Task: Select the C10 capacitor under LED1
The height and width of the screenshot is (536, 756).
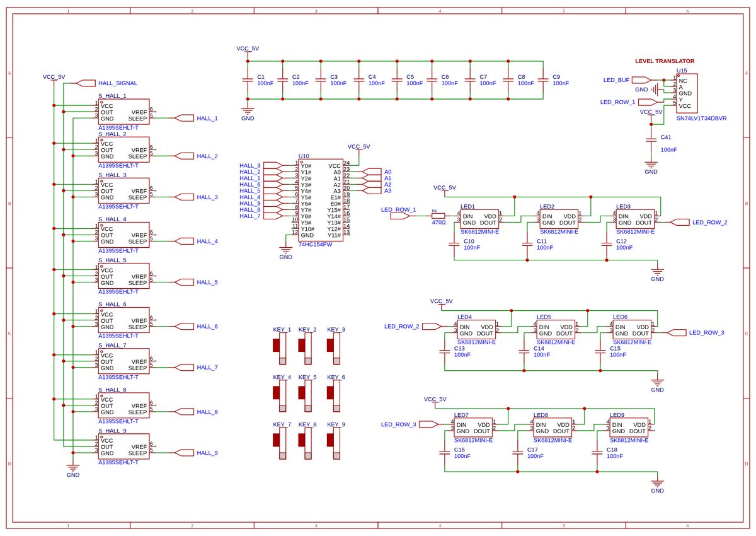Action: click(x=454, y=244)
